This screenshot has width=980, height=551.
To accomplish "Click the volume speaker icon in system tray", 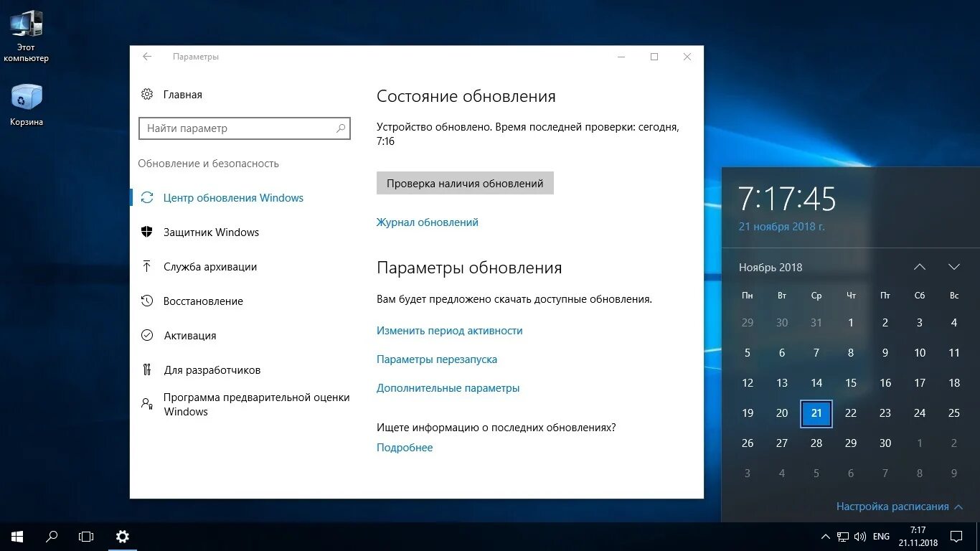I will click(860, 536).
